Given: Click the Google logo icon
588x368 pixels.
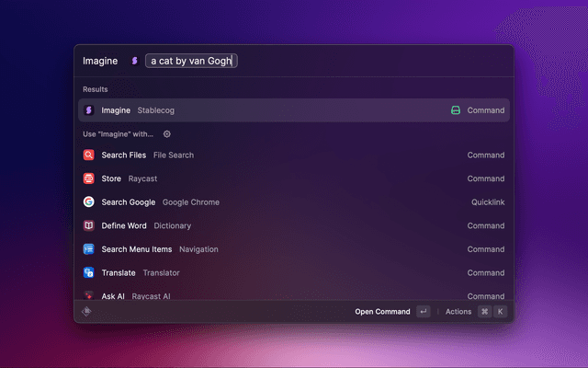Looking at the screenshot, I should (89, 202).
